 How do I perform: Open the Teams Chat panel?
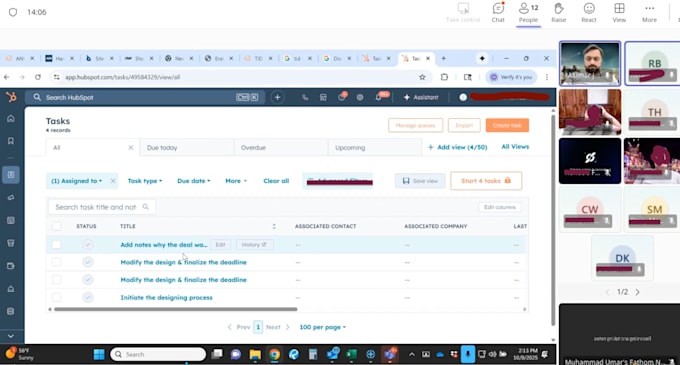(498, 13)
